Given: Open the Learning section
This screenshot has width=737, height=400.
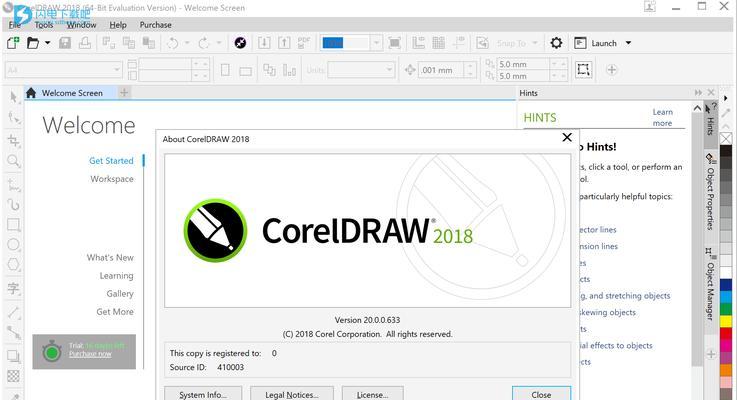Looking at the screenshot, I should pos(116,276).
